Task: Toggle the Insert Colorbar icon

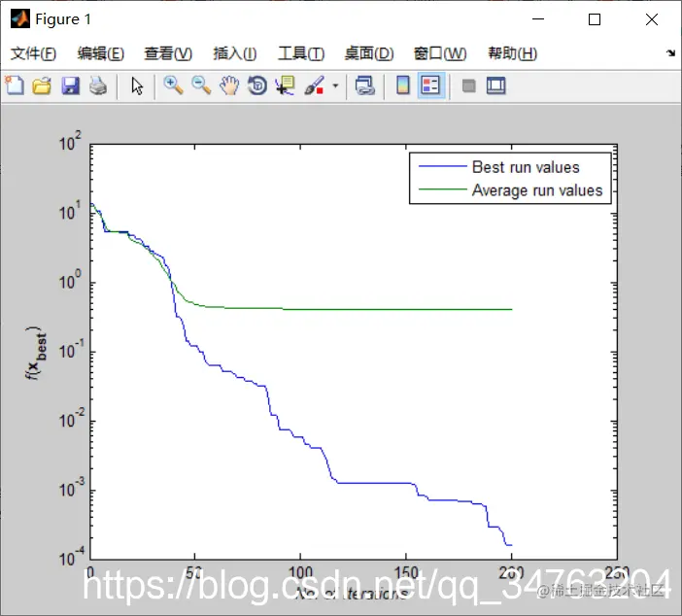Action: pos(403,86)
